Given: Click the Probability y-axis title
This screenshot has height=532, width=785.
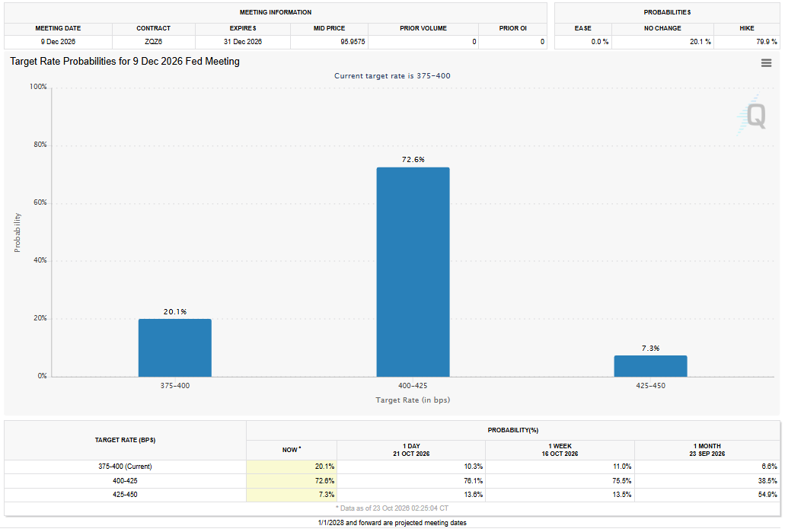Looking at the screenshot, I should point(18,232).
